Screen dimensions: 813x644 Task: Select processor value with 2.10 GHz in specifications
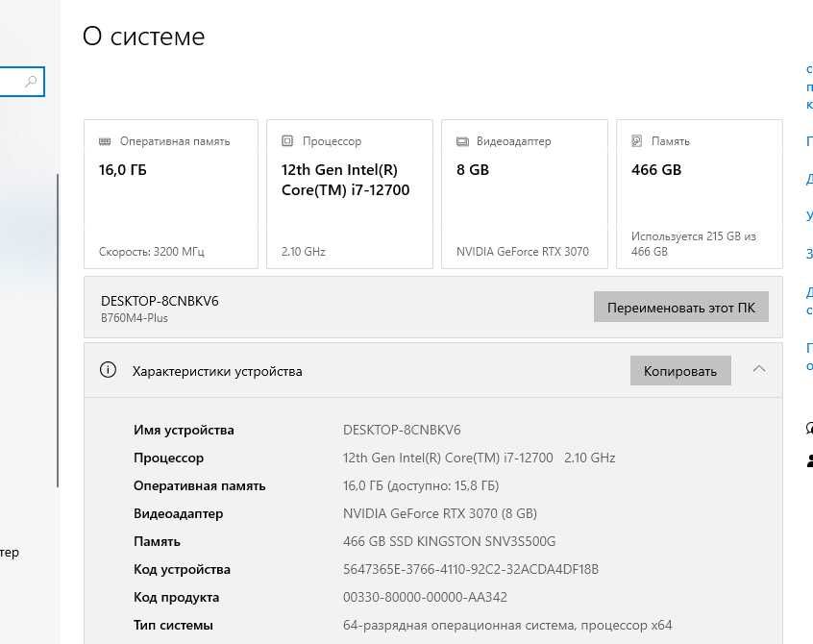480,458
